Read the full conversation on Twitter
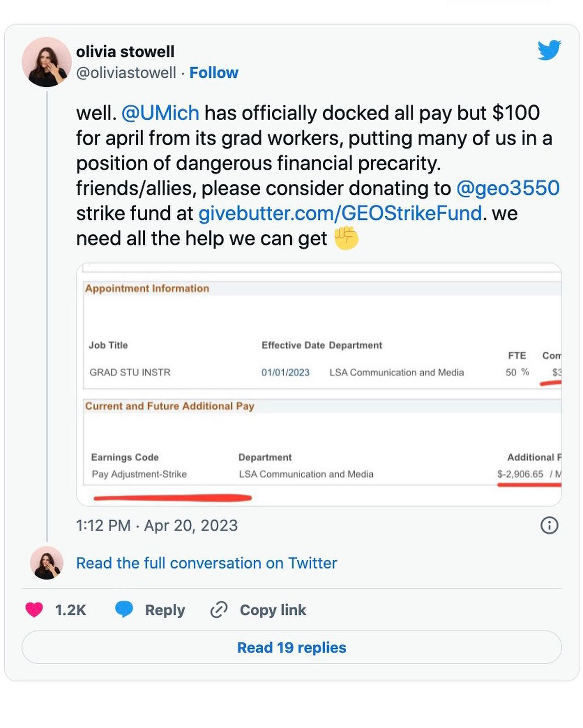This screenshot has width=583, height=728. click(x=206, y=563)
